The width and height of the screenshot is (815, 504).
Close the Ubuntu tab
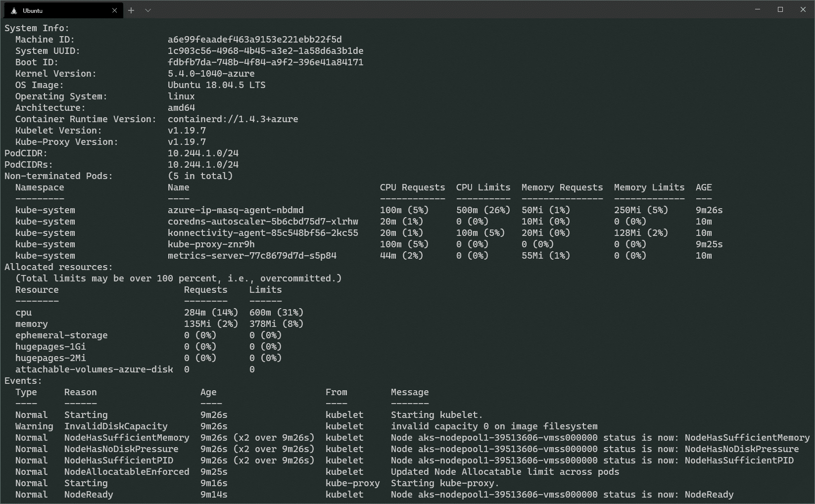(115, 10)
